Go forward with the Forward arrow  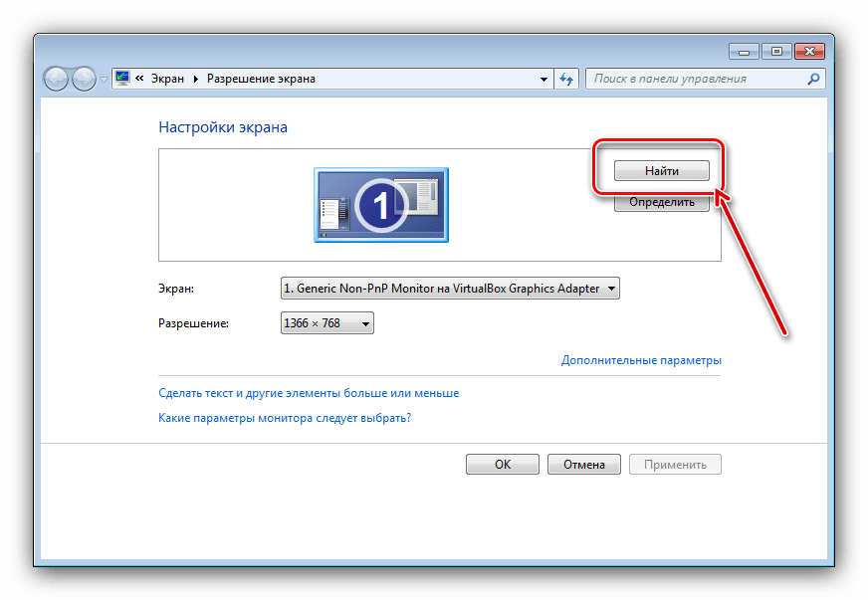pos(84,80)
